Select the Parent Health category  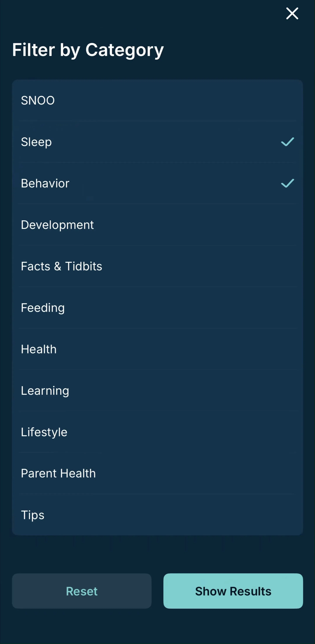click(158, 473)
